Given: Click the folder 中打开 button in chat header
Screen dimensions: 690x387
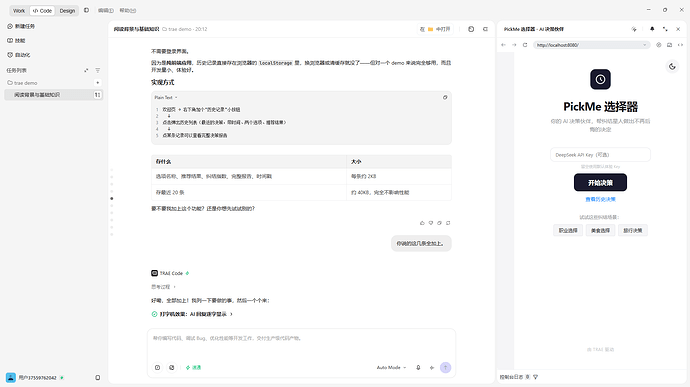Looking at the screenshot, I should [435, 29].
